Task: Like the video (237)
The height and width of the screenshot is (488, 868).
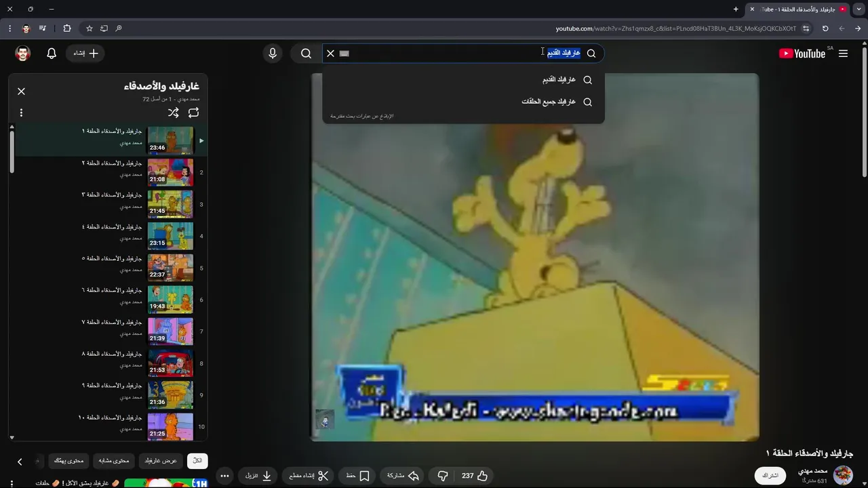Action: (475, 476)
